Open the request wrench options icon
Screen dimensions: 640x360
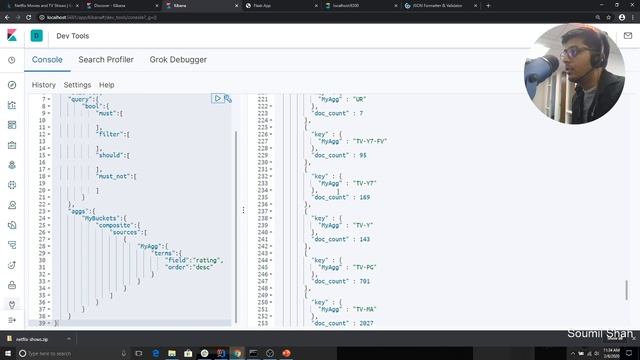[228, 99]
